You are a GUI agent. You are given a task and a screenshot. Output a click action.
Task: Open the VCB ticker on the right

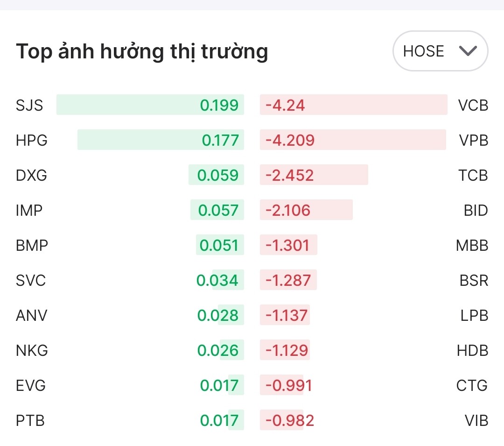473,105
